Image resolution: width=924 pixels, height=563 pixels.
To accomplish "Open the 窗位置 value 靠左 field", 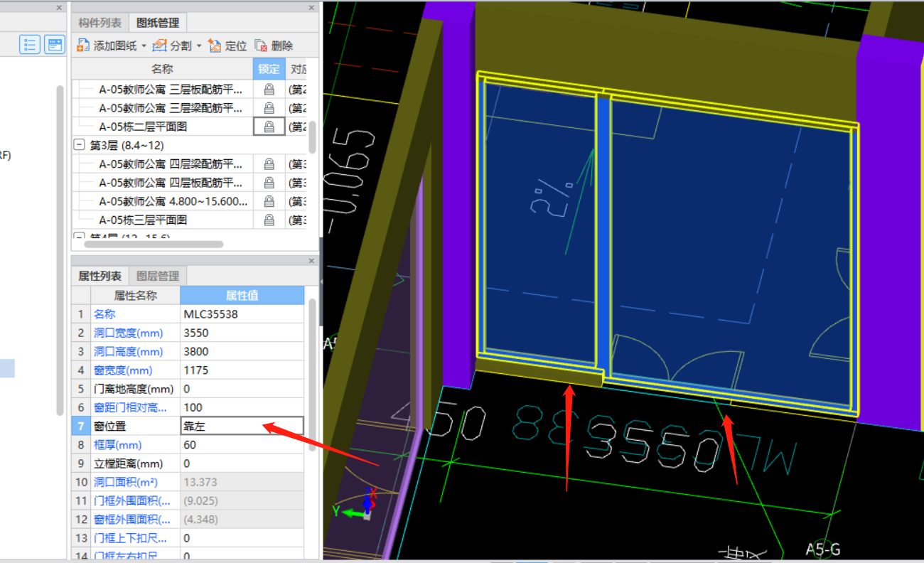I will point(242,426).
